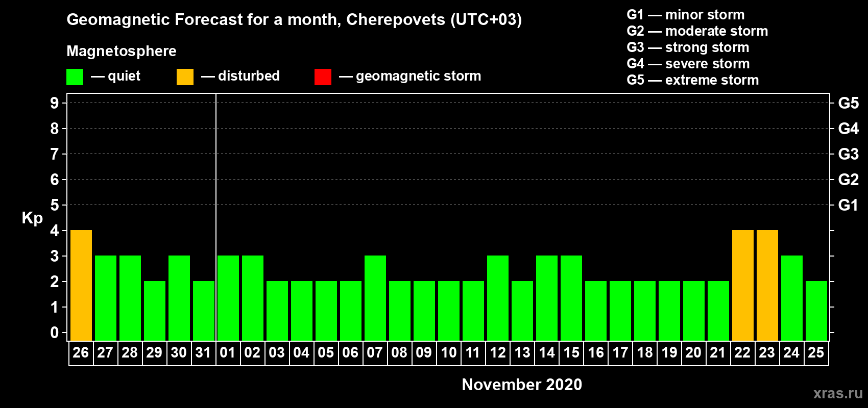
Task: Select the date label 01
Action: pos(228,353)
